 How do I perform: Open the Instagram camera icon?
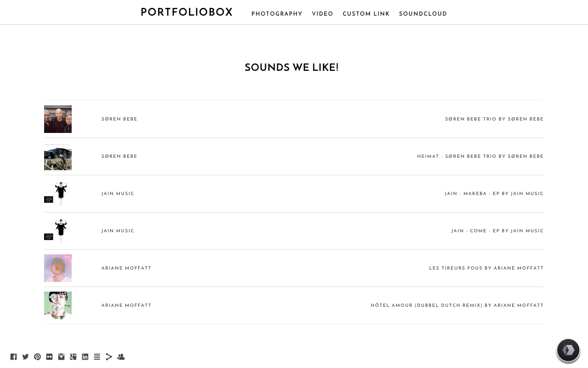61,357
